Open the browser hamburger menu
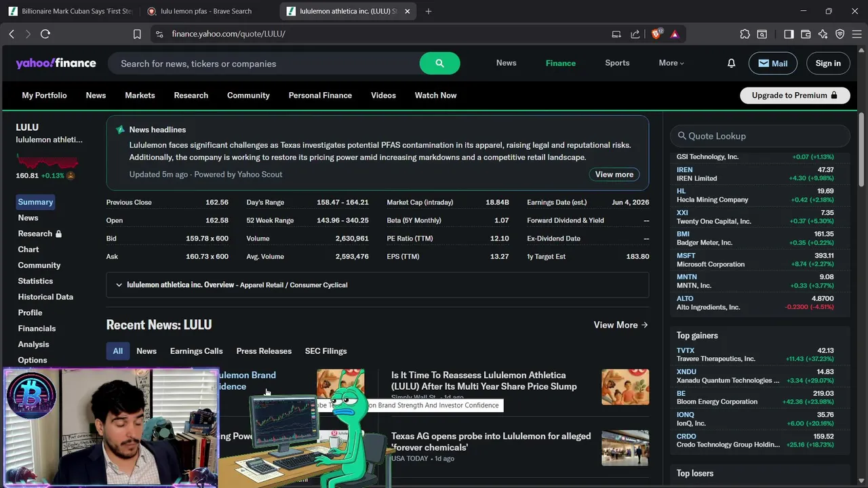The width and height of the screenshot is (868, 488). click(x=856, y=34)
